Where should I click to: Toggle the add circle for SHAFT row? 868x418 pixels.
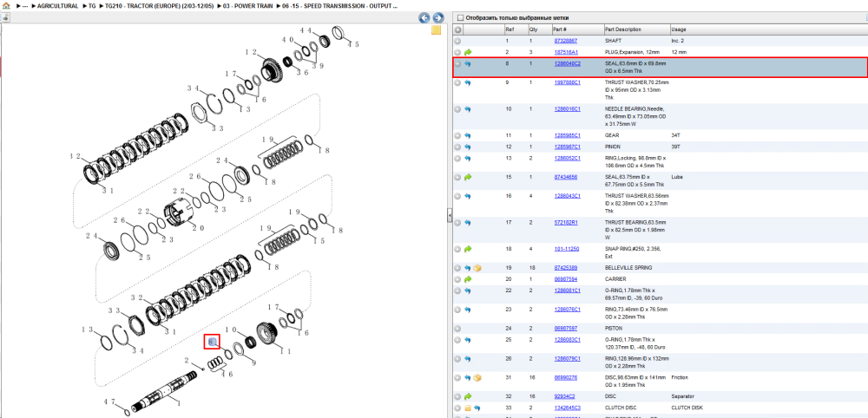[457, 41]
